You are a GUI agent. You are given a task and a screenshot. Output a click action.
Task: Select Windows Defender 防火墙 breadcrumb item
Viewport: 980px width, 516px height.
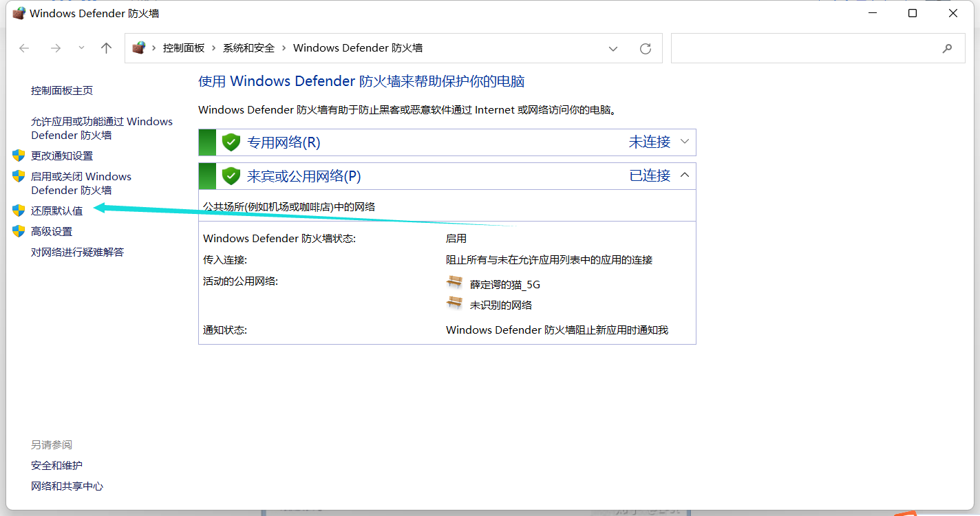pyautogui.click(x=358, y=48)
